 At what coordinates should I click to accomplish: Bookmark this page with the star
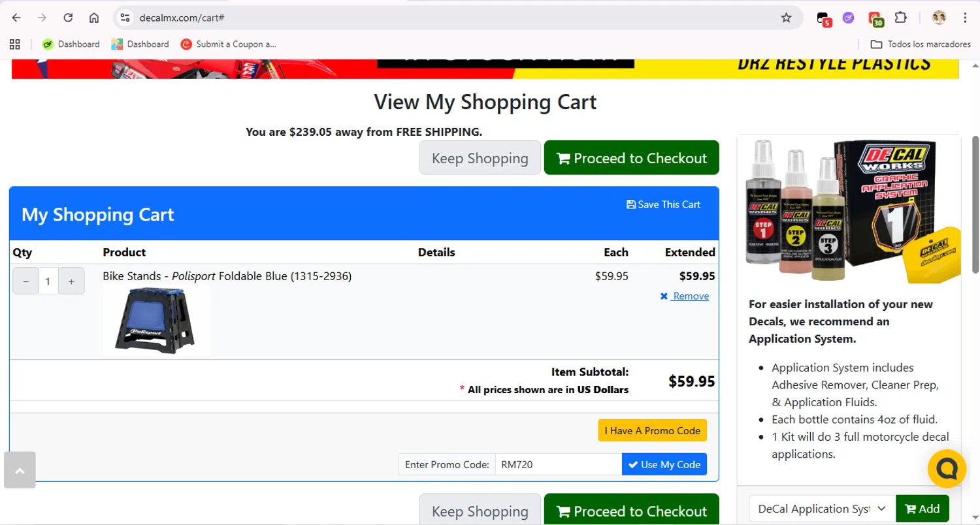786,18
